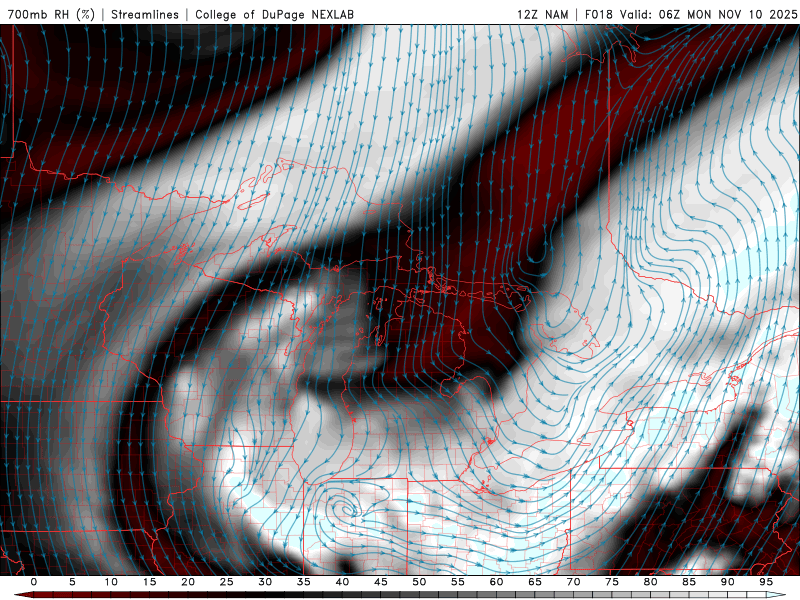Click the "25" humidity scale label
Screen dimensions: 800x600
click(x=227, y=582)
